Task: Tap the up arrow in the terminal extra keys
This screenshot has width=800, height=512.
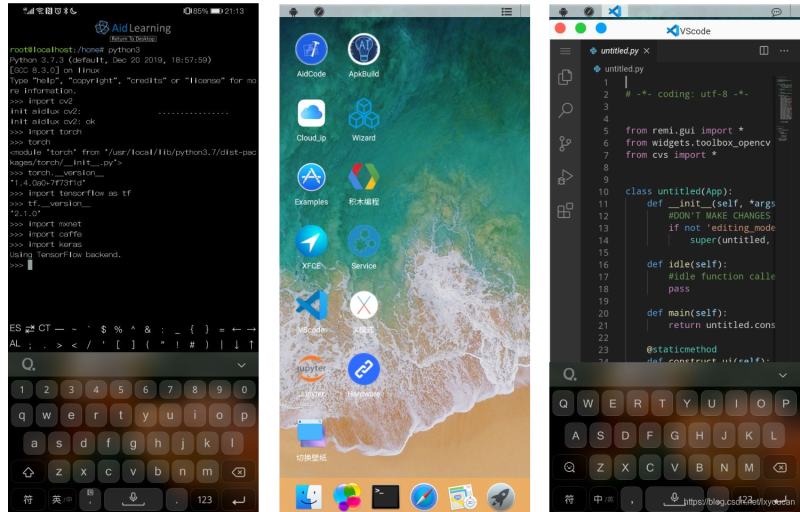Action: 251,345
